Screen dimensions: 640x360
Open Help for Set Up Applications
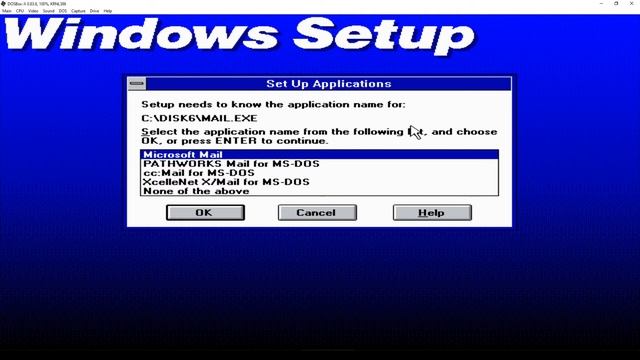432,213
